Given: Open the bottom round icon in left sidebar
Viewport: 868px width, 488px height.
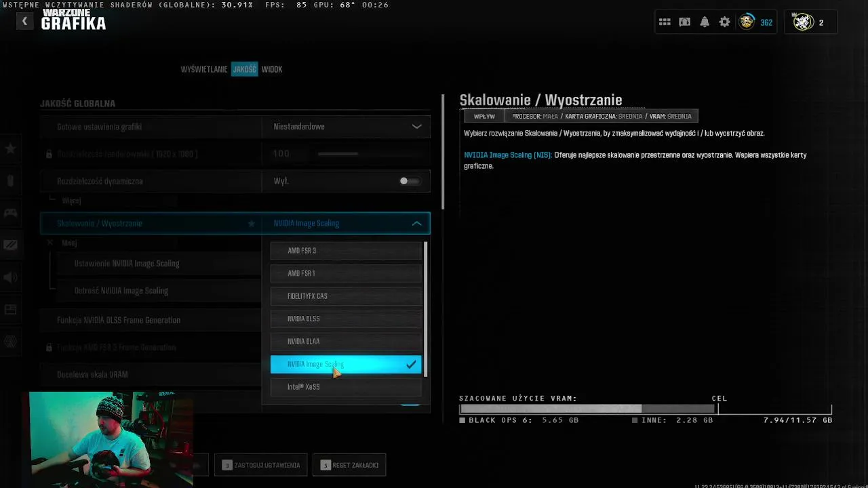Looking at the screenshot, I should click(10, 342).
